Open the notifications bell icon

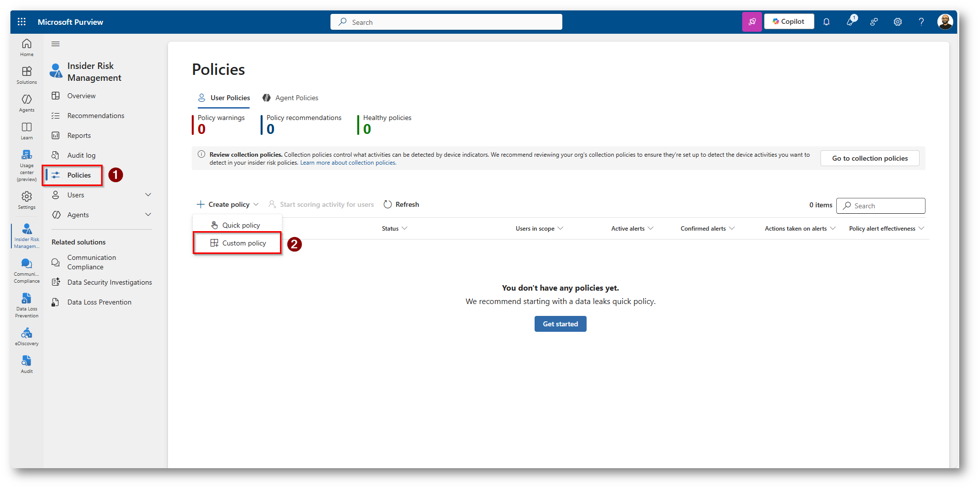click(826, 22)
